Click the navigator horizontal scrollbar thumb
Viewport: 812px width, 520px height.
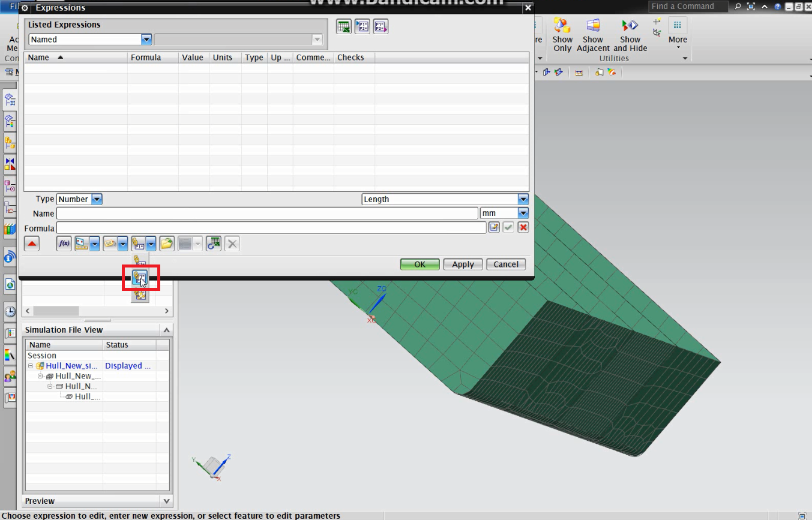[56, 311]
